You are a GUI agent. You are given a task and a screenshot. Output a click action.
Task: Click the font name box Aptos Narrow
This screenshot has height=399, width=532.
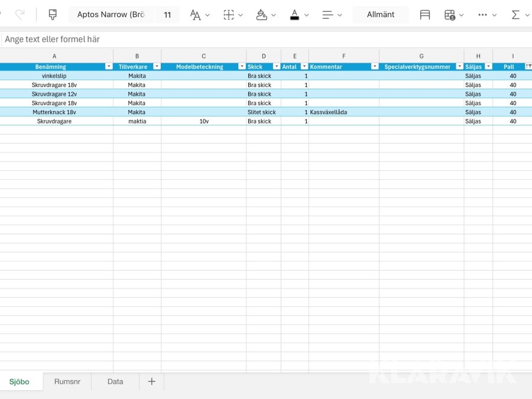(111, 15)
